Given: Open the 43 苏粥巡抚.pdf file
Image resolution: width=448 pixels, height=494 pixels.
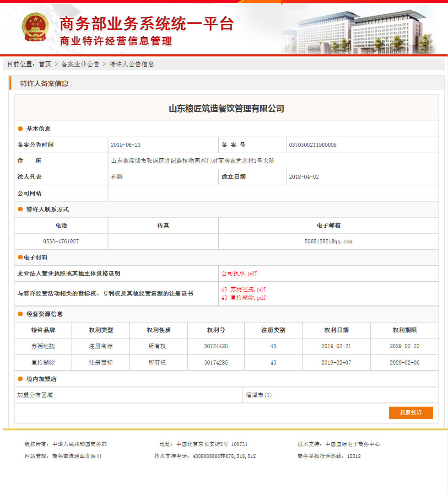Looking at the screenshot, I should [x=243, y=290].
